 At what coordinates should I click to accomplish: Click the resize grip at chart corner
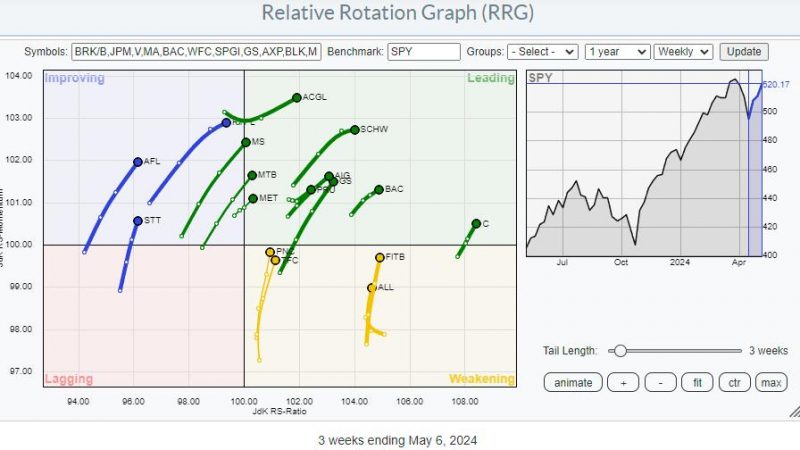pos(794,411)
